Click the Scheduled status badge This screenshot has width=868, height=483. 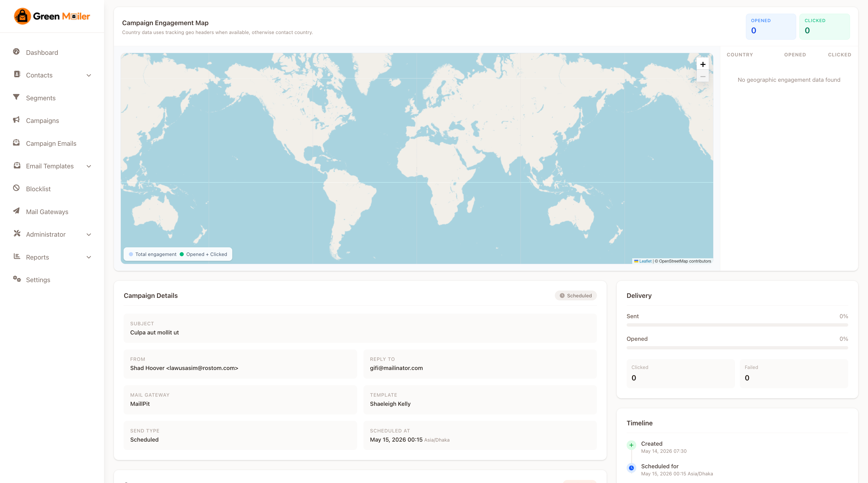pos(576,296)
